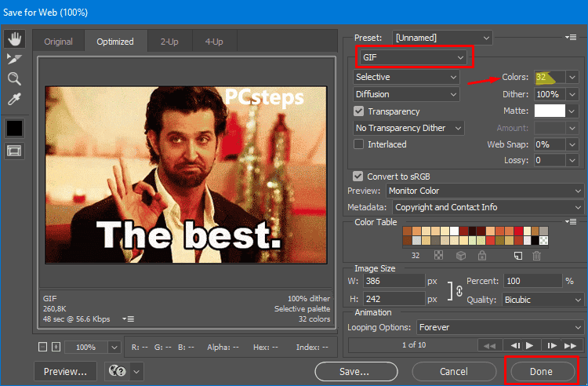Open the Preview Monitor Color dropdown
This screenshot has width=588, height=386.
click(485, 191)
